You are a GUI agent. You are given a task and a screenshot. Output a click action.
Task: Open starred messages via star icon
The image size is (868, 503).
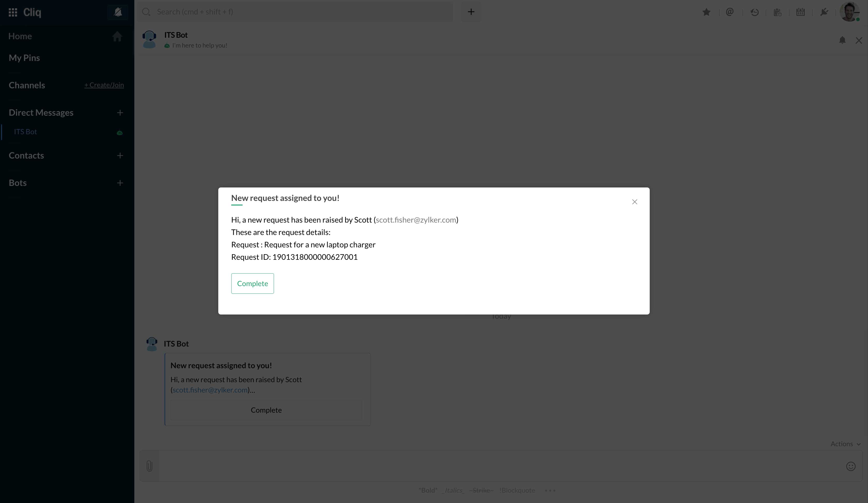click(x=706, y=12)
